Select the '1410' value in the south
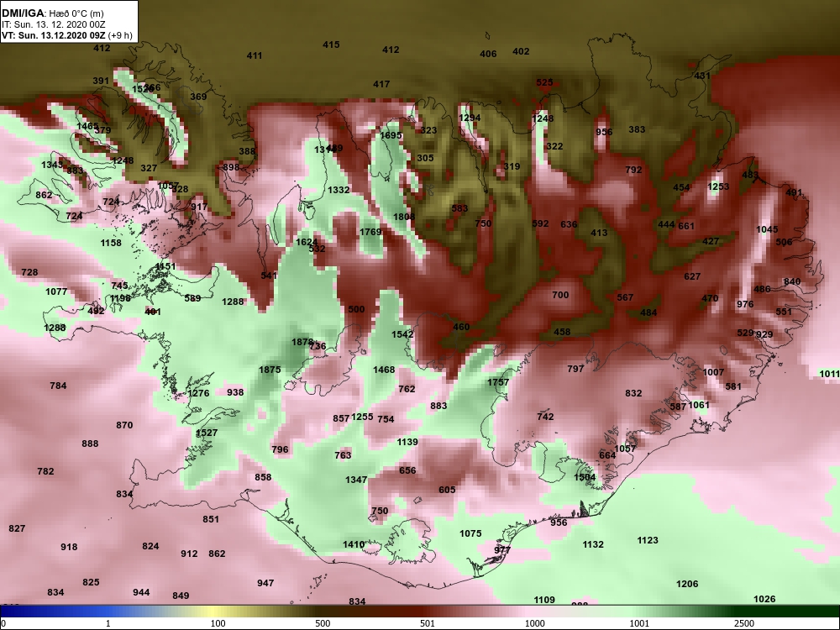Image resolution: width=840 pixels, height=630 pixels. [354, 545]
